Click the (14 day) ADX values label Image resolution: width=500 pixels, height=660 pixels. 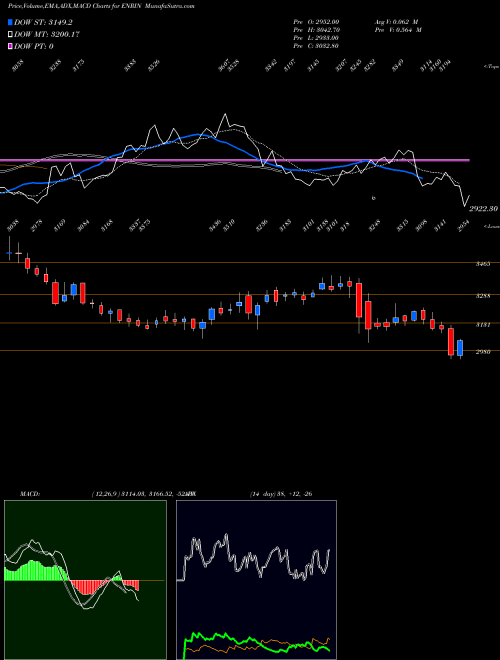tap(281, 494)
